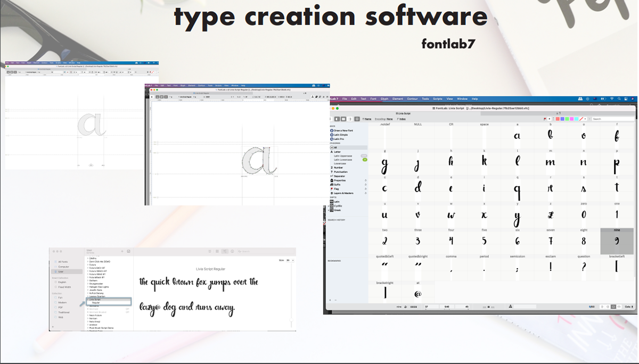Image resolution: width=639 pixels, height=364 pixels.
Task: Pick the cyan color flag swatch
Action: [x=576, y=119]
